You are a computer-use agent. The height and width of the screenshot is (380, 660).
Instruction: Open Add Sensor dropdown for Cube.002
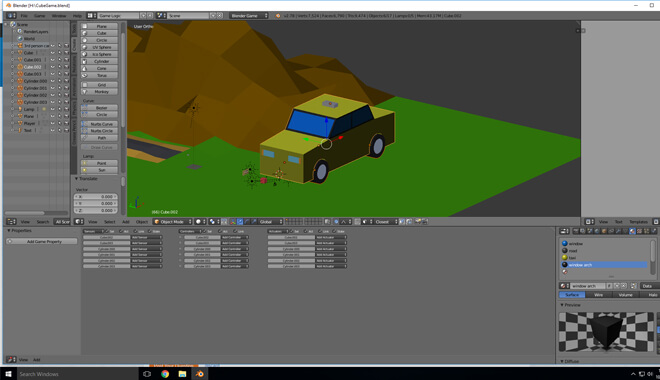[146, 237]
